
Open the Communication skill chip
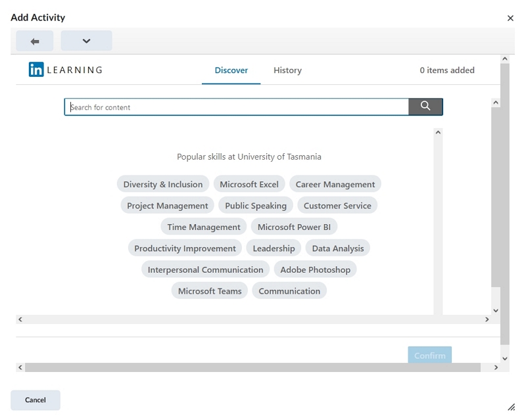pos(289,291)
